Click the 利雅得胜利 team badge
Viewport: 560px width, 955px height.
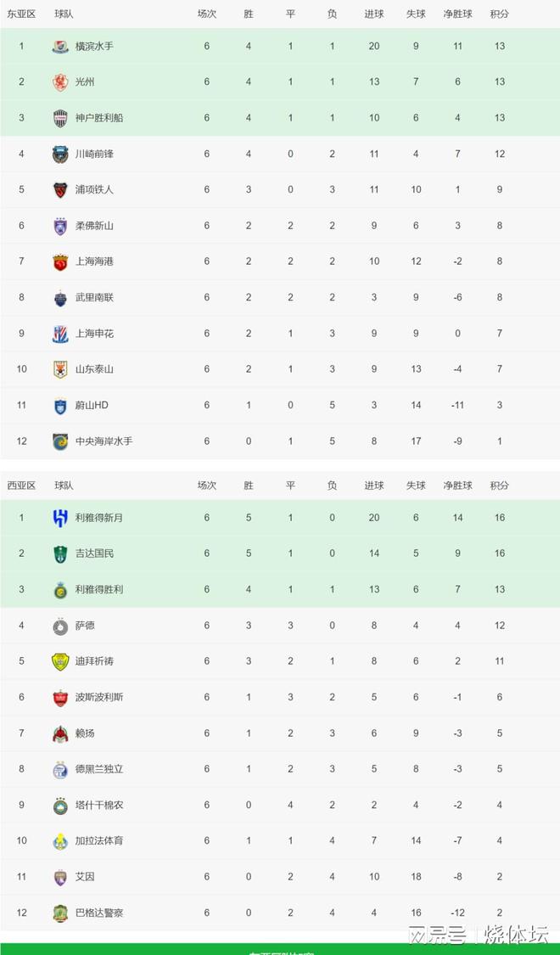click(x=60, y=590)
